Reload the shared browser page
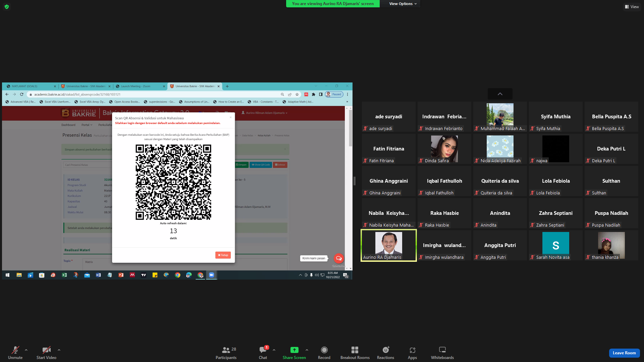 point(22,95)
